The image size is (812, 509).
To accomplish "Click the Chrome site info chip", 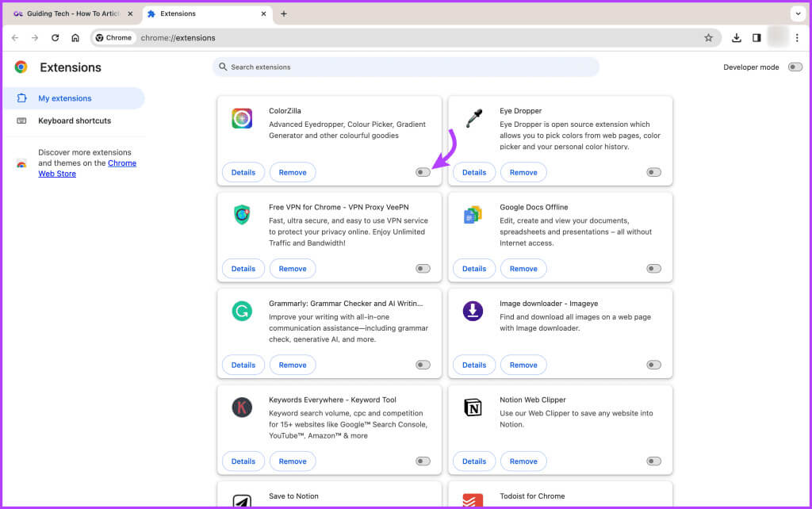I will 114,38.
